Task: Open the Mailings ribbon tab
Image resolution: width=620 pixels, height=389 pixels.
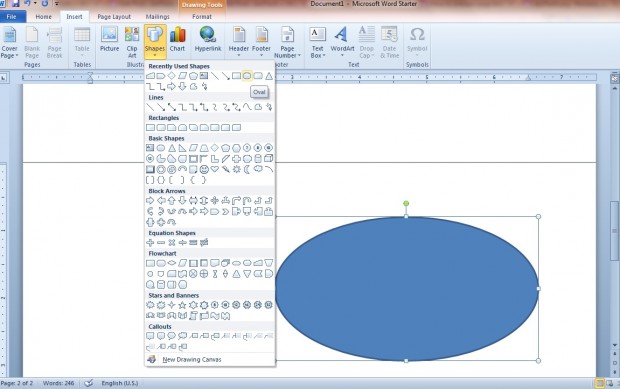Action: point(157,17)
